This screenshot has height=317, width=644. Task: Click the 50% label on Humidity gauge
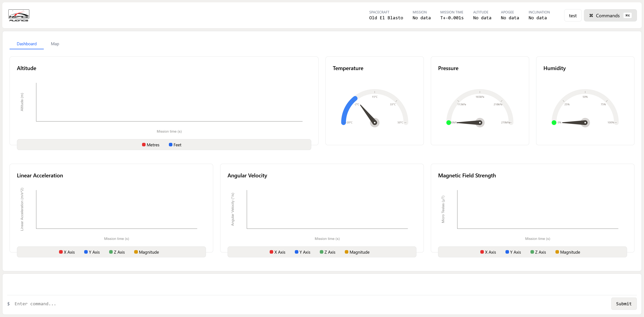585,97
